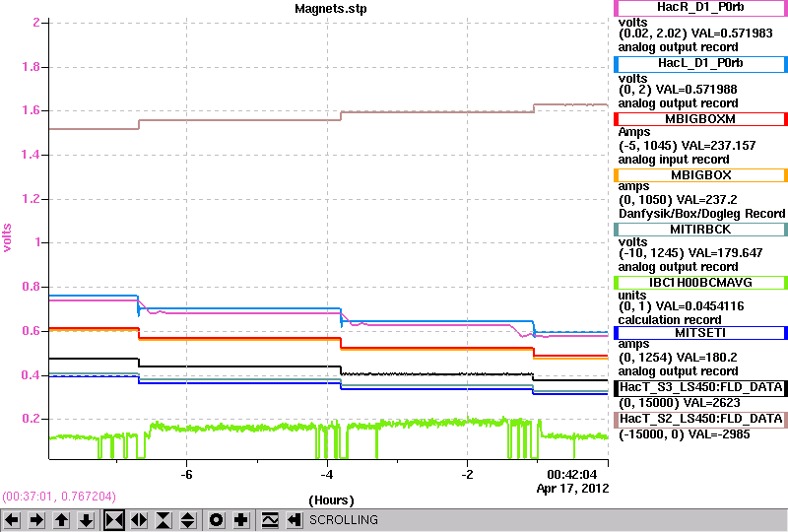
Task: Click the waveform graph-mode icon
Action: click(270, 520)
